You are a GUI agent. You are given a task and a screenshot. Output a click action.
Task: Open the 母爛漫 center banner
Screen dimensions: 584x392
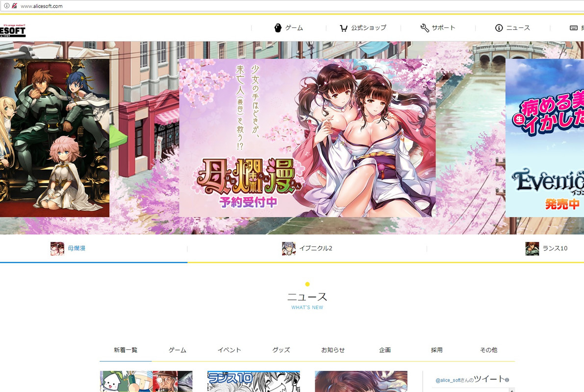click(307, 138)
